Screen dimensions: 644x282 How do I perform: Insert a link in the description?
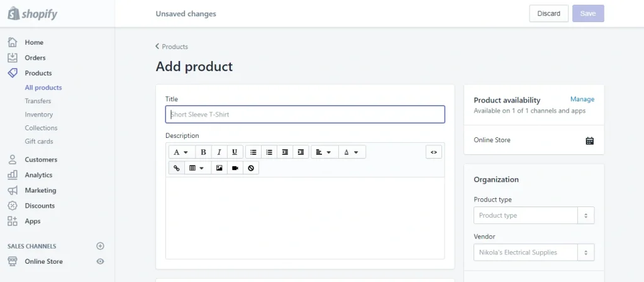(x=176, y=168)
